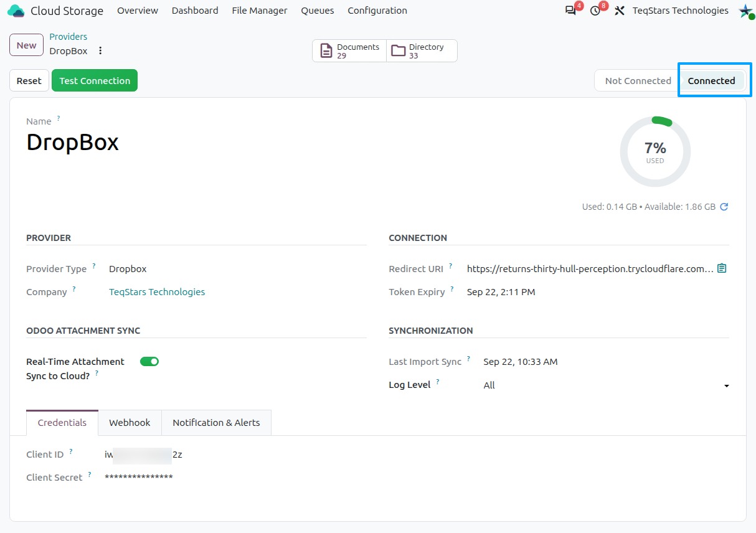This screenshot has height=533, width=756.
Task: Click the DropBox name field
Action: point(72,143)
